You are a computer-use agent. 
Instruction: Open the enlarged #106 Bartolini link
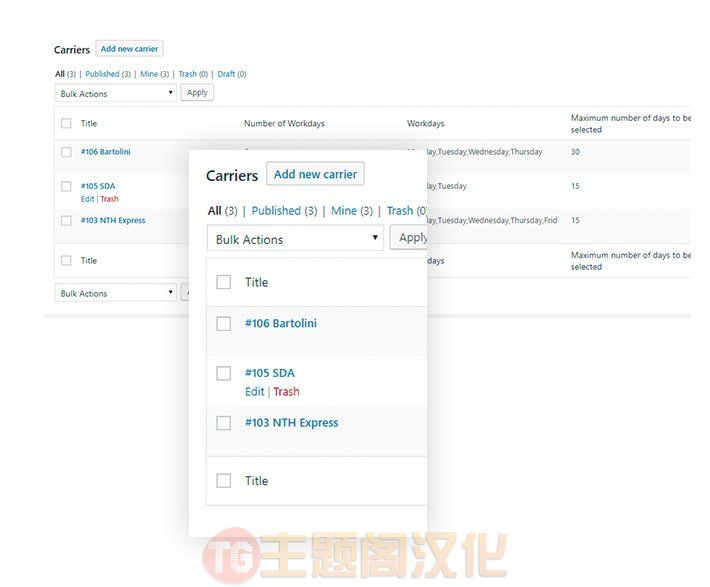click(x=281, y=323)
